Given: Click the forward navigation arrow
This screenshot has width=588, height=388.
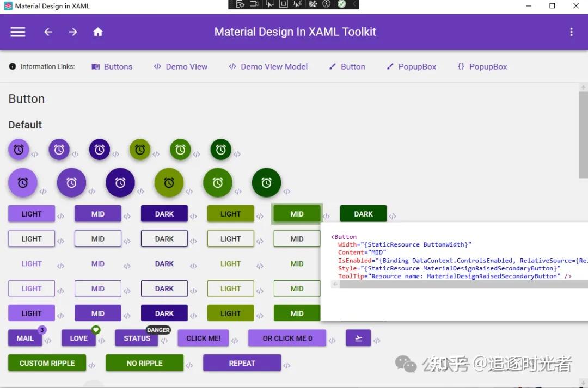Looking at the screenshot, I should [73, 32].
